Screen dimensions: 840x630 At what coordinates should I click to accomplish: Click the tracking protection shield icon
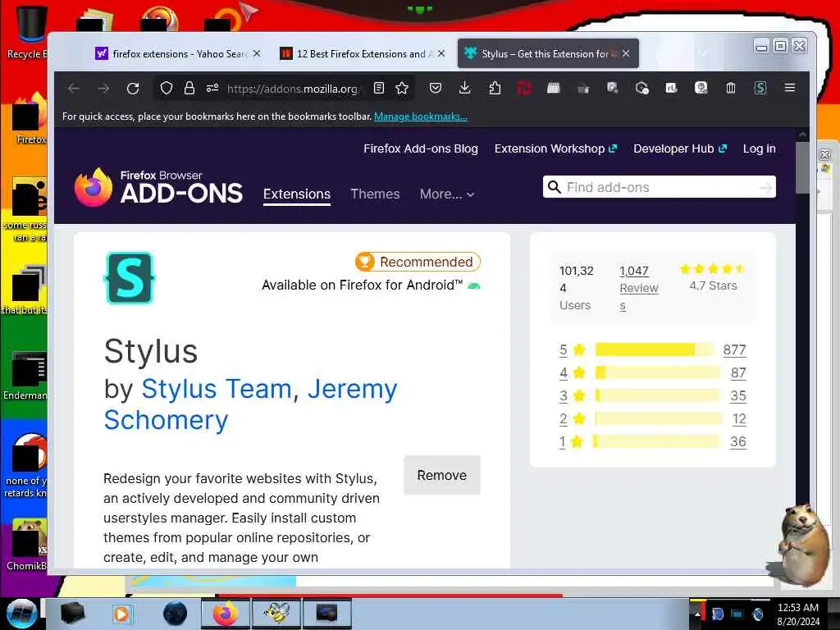pyautogui.click(x=166, y=88)
